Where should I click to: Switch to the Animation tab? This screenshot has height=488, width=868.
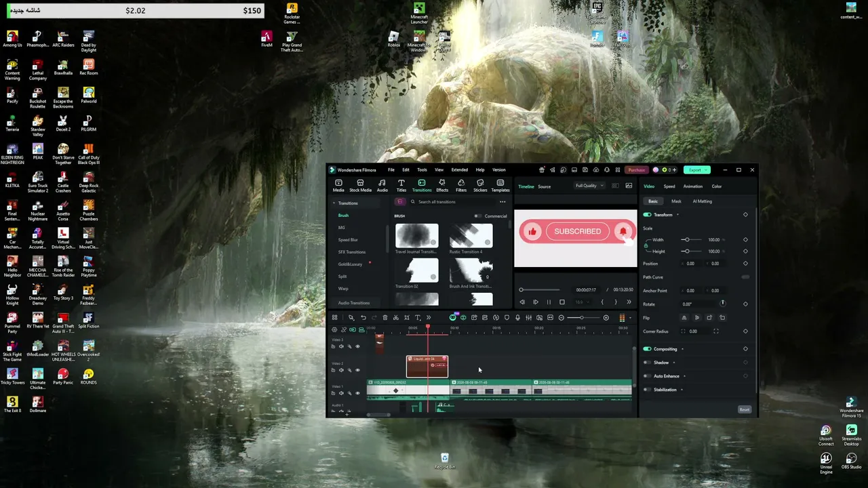point(693,186)
